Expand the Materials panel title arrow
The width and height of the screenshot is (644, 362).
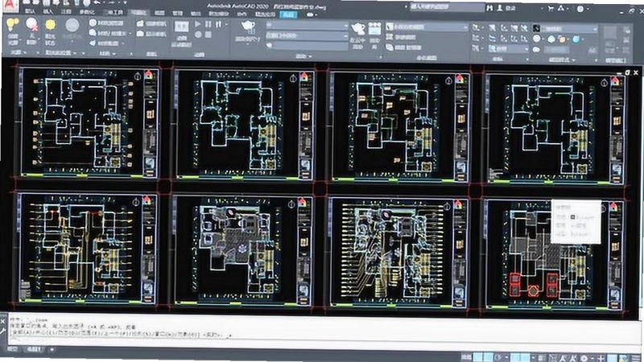coord(114,54)
